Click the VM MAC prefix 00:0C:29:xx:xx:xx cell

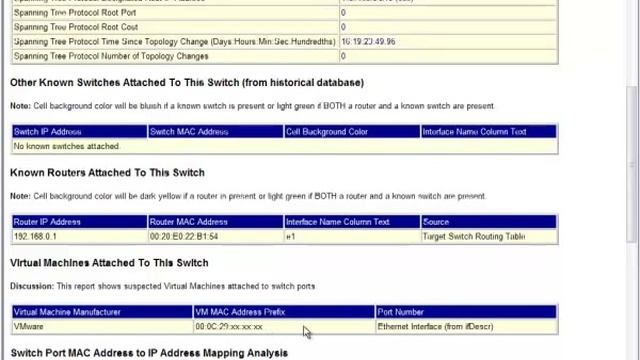point(284,327)
